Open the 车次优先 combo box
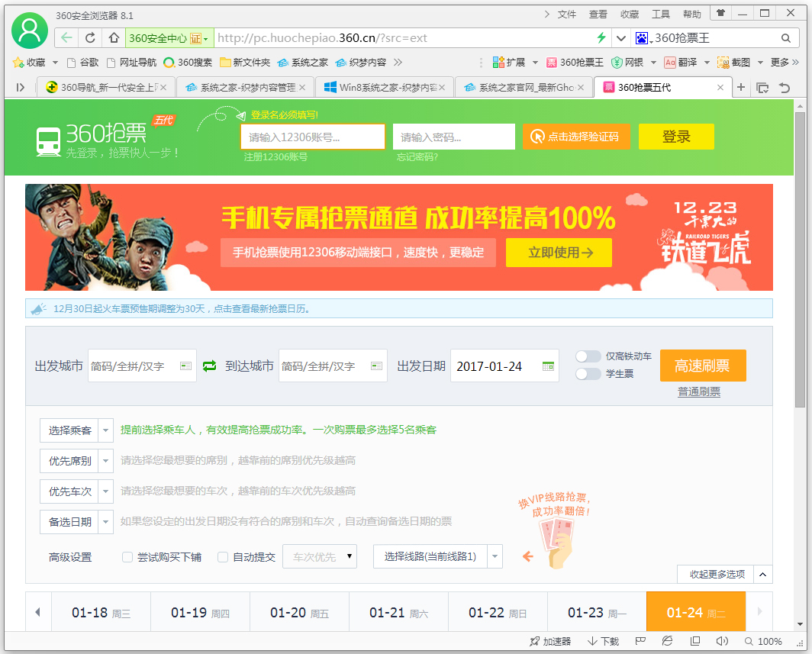Viewport: 812px width, 654px height. (x=320, y=556)
